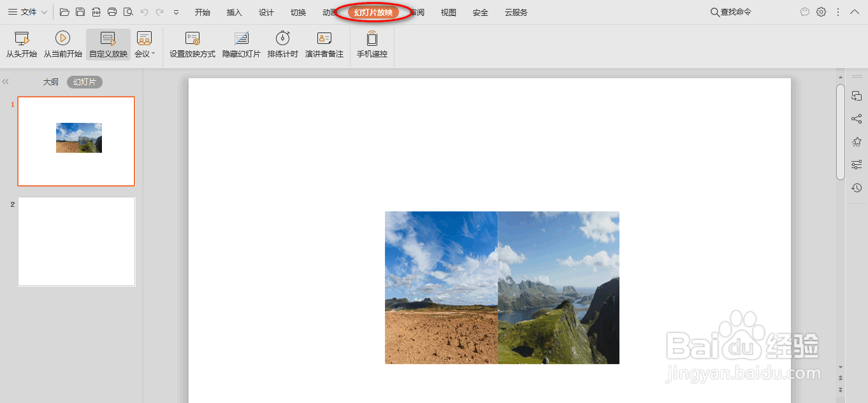Image resolution: width=868 pixels, height=403 pixels.
Task: Open 设置放映方式 settings
Action: [x=192, y=45]
